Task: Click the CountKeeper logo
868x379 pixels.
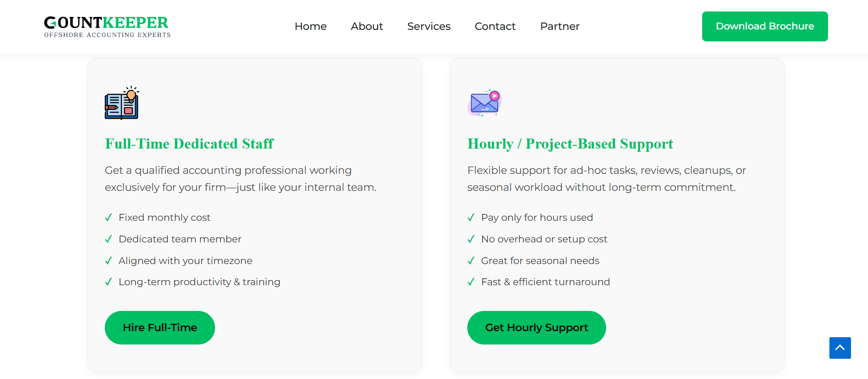Action: coord(107,27)
